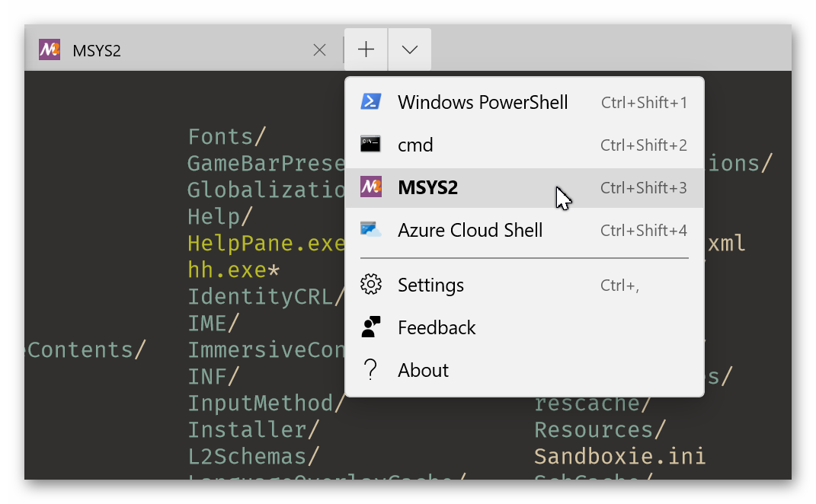Screen dimensions: 816x504
Task: Click the HelpPane.exe text in terminal
Action: 266,244
